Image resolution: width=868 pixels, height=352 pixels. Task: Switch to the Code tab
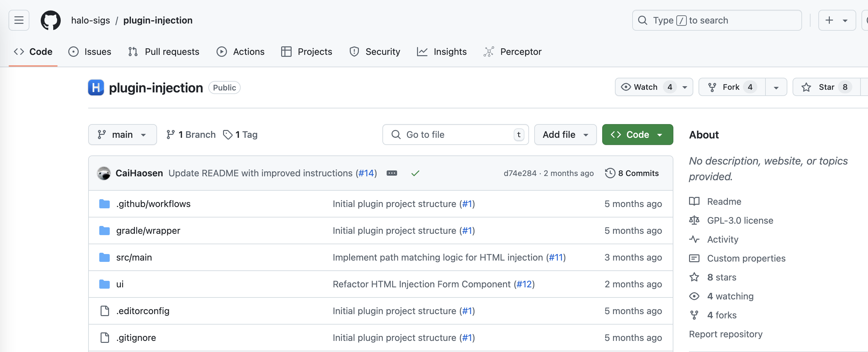(33, 52)
